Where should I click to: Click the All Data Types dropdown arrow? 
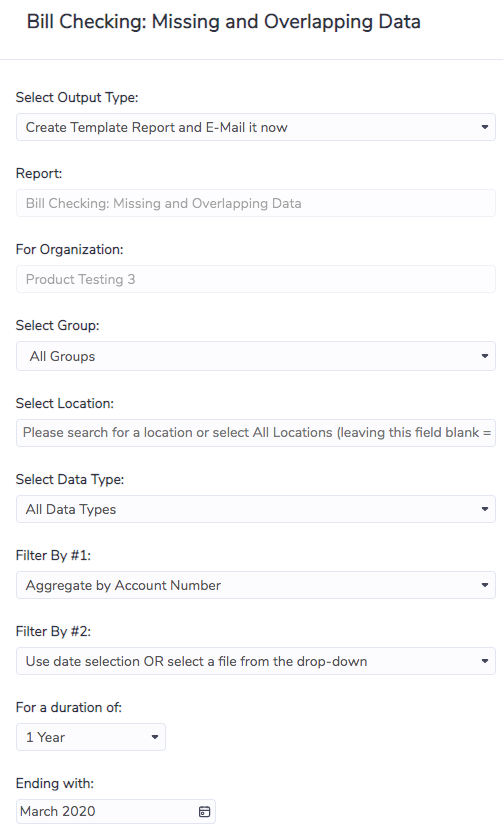[x=484, y=509]
